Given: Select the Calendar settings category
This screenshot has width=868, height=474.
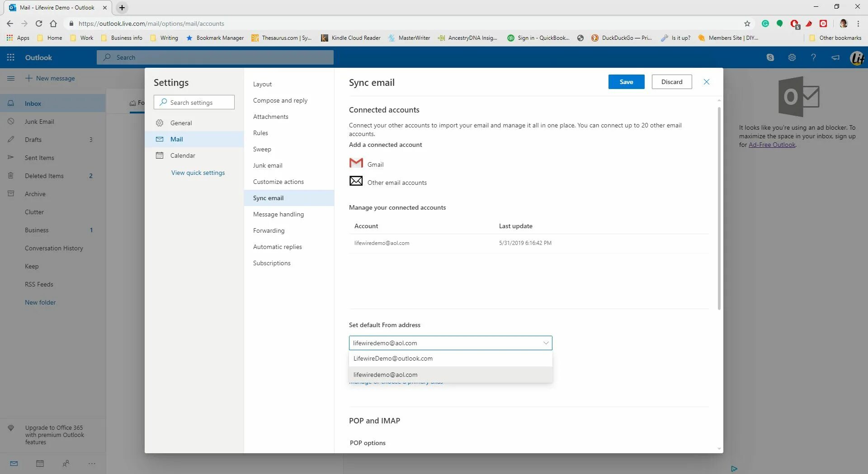Looking at the screenshot, I should tap(194, 155).
